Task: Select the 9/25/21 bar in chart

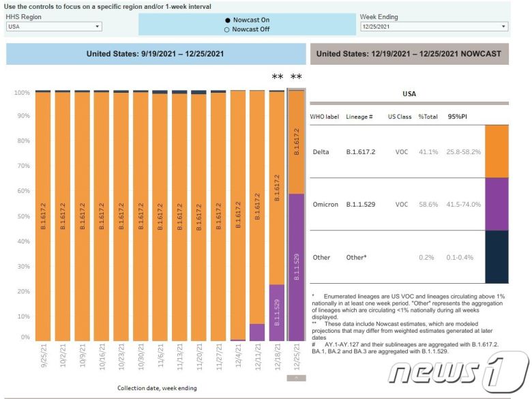Action: [43, 216]
